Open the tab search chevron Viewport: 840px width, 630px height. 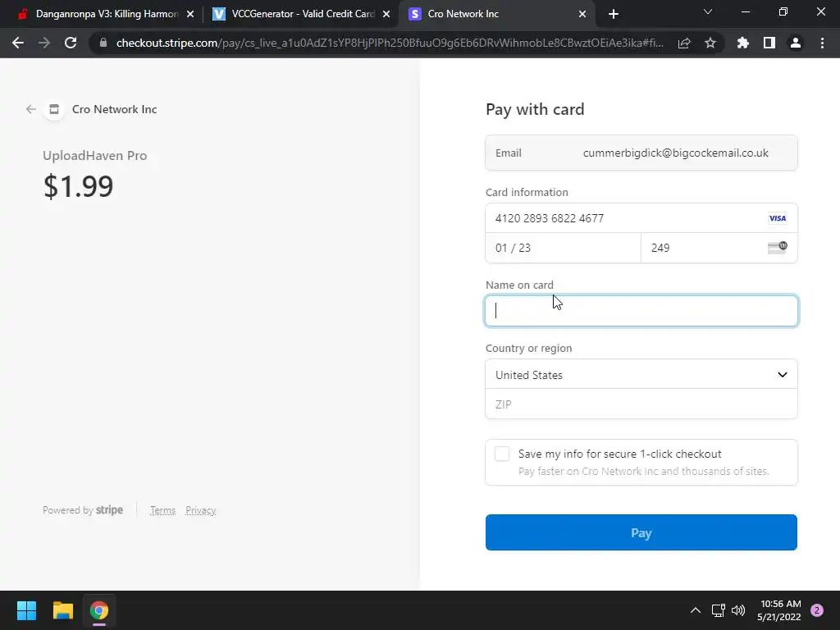point(708,11)
